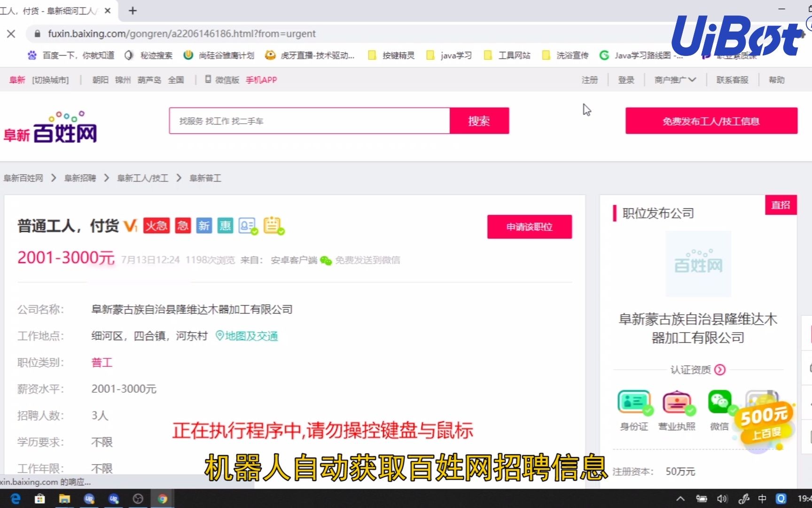Open 联系客服 link
Screen dimensions: 812x508
pyautogui.click(x=732, y=80)
